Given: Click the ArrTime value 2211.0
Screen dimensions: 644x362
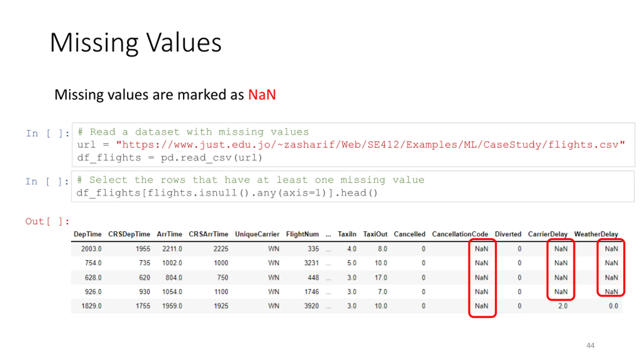Looking at the screenshot, I should 172,249.
